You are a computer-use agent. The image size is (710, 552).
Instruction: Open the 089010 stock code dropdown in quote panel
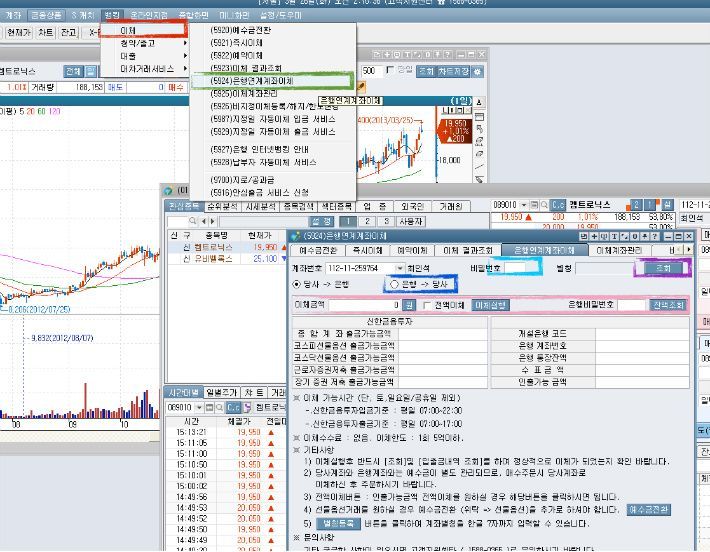[x=524, y=205]
